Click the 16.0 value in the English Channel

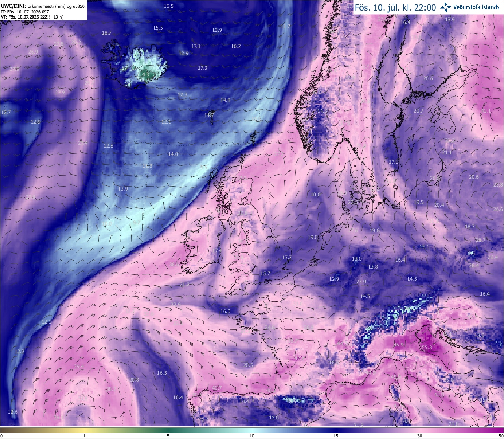point(225,311)
